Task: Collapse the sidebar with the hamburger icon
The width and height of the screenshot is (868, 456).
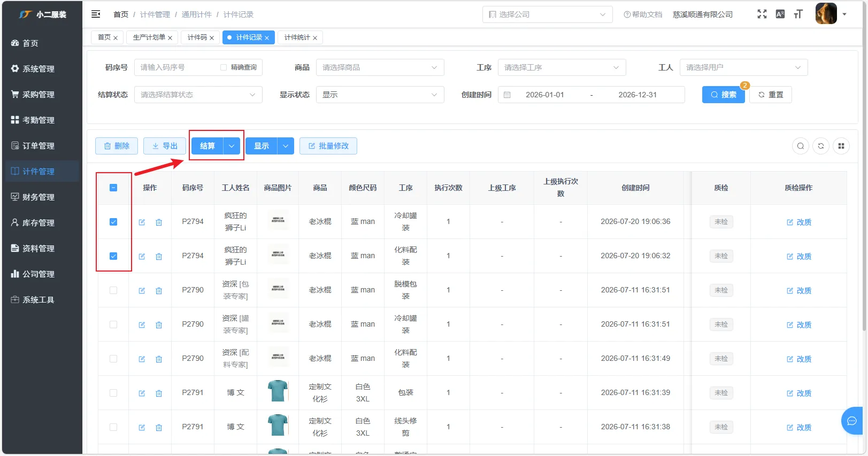Action: (x=96, y=14)
